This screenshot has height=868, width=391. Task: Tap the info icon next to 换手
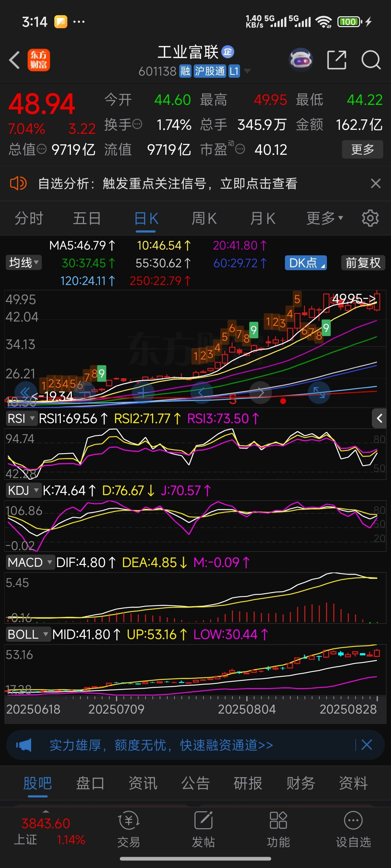click(137, 124)
